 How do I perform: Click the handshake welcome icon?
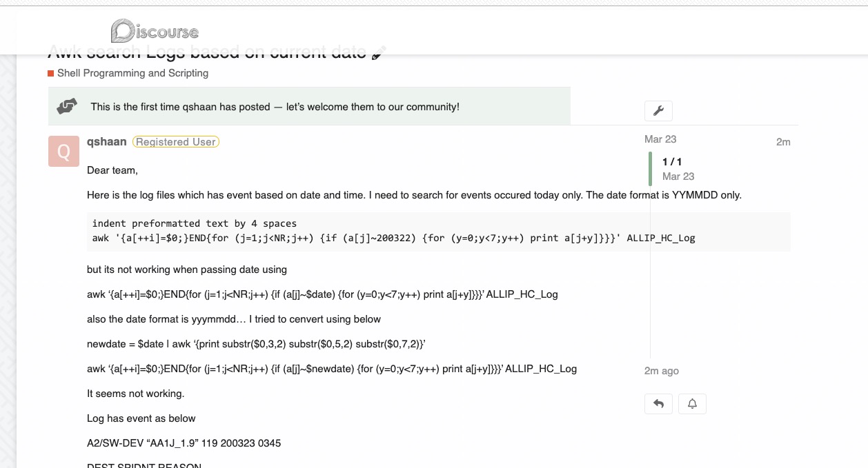(67, 107)
